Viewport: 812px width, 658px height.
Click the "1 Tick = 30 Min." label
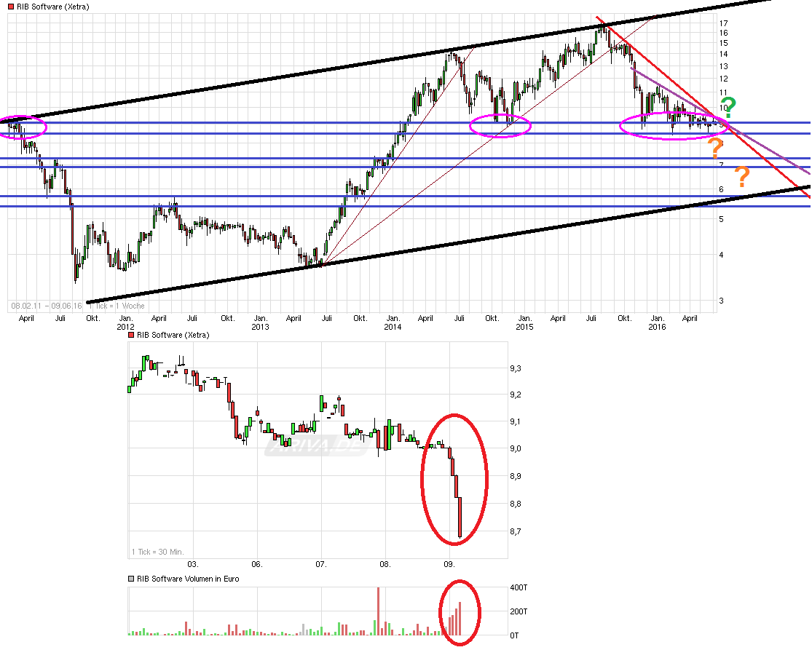[x=158, y=552]
